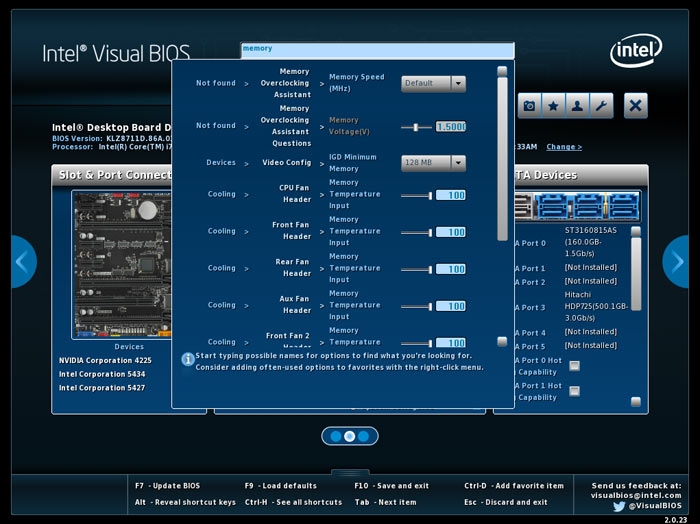The image size is (700, 524).
Task: Click visualbios@intel.com feedback address
Action: tap(636, 495)
